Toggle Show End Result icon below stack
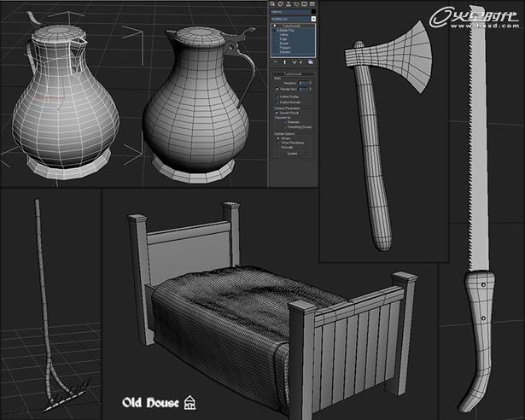Image resolution: width=525 pixels, height=420 pixels. coord(285,62)
